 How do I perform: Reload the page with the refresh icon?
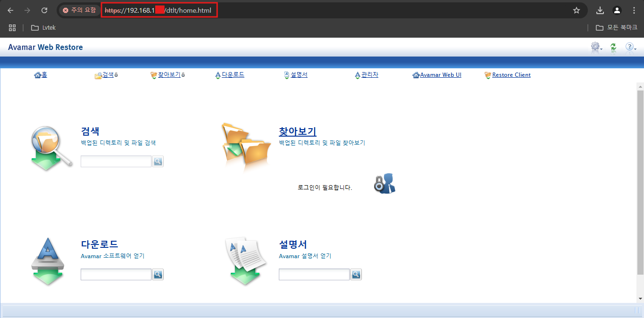(44, 10)
